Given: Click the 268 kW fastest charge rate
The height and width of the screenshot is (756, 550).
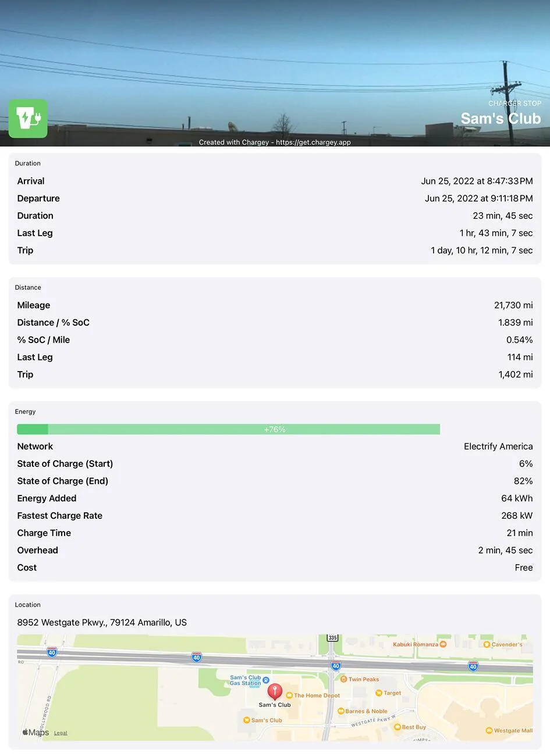Looking at the screenshot, I should pos(517,516).
